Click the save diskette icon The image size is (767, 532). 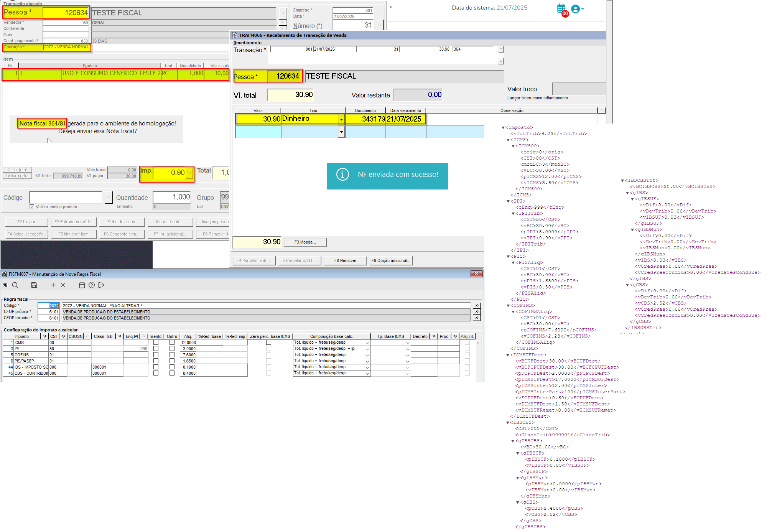(x=34, y=285)
